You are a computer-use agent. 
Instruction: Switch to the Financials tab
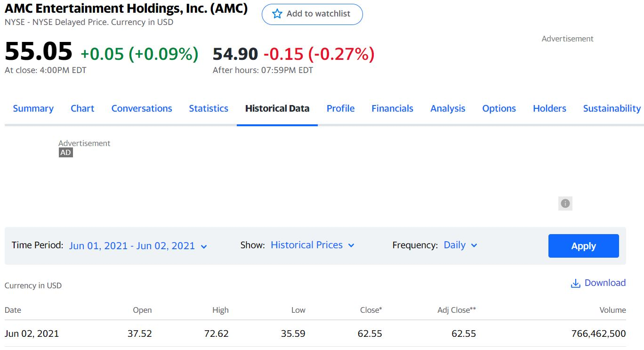tap(392, 108)
